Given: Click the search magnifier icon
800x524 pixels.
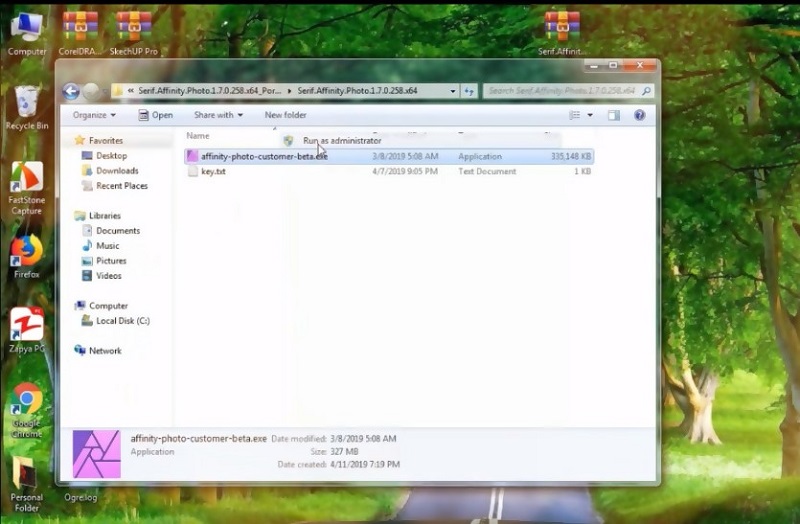Looking at the screenshot, I should [x=646, y=91].
